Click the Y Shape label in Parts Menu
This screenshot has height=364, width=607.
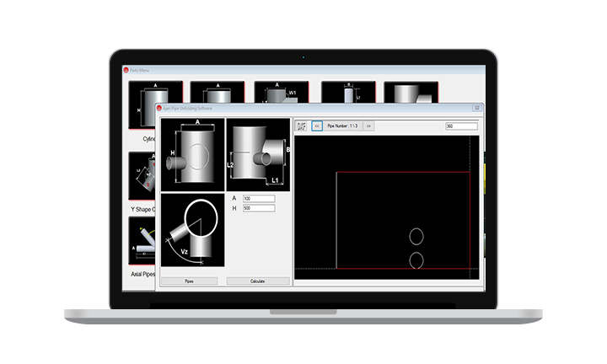(142, 209)
